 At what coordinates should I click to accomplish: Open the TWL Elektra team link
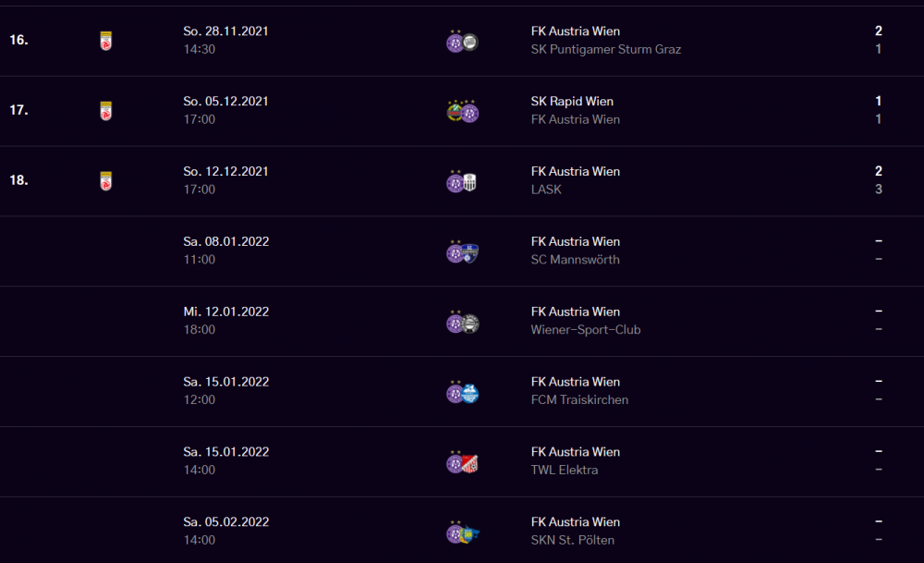(x=564, y=471)
